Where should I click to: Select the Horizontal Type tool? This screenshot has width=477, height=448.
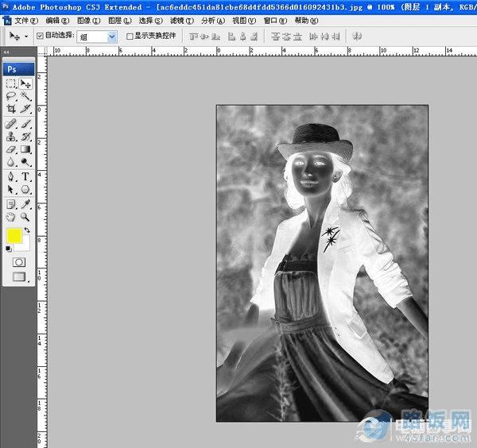(25, 176)
